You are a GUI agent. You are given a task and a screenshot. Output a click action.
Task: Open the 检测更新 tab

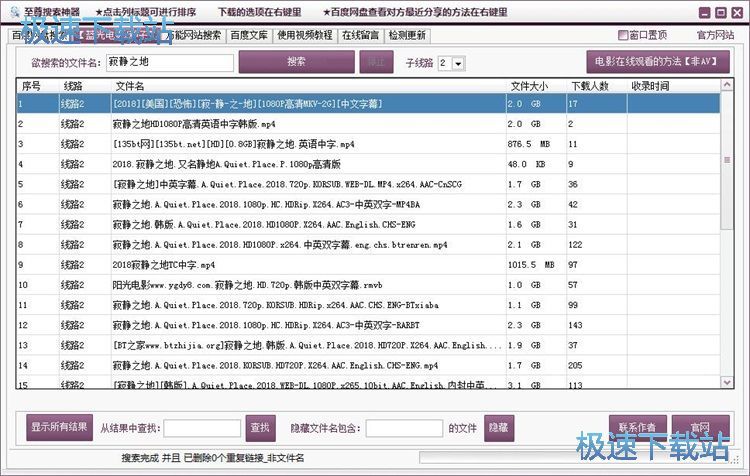pos(407,35)
